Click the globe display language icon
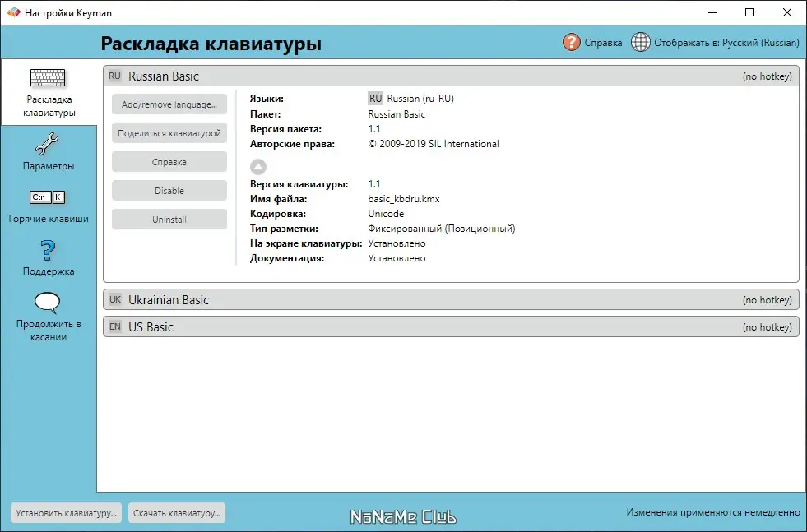Screen dimensions: 807x532 click(x=641, y=42)
